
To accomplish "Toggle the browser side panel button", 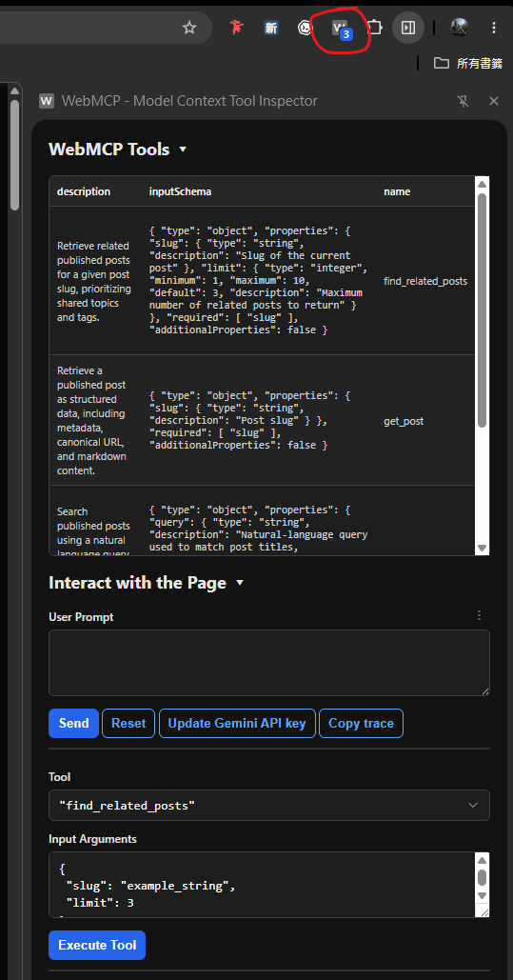I will coord(408,28).
